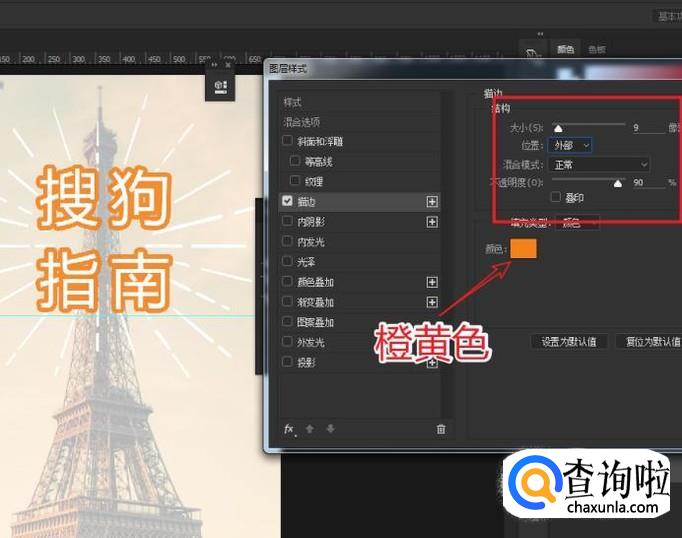Click the opacity value field showing 90
Screen dimensions: 682x538
(648, 183)
